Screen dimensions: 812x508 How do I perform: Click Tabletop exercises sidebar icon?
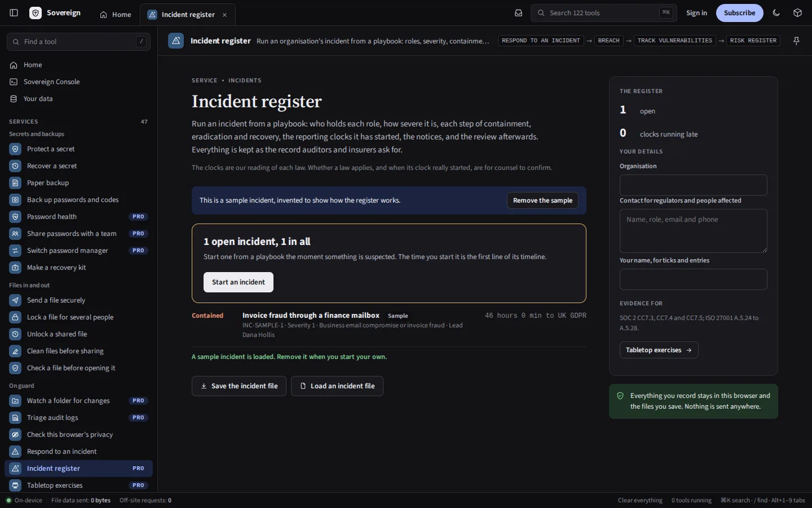(x=15, y=485)
